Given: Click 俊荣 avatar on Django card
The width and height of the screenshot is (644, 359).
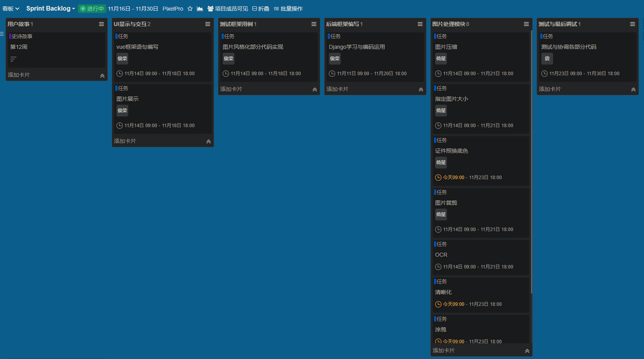Looking at the screenshot, I should [335, 59].
